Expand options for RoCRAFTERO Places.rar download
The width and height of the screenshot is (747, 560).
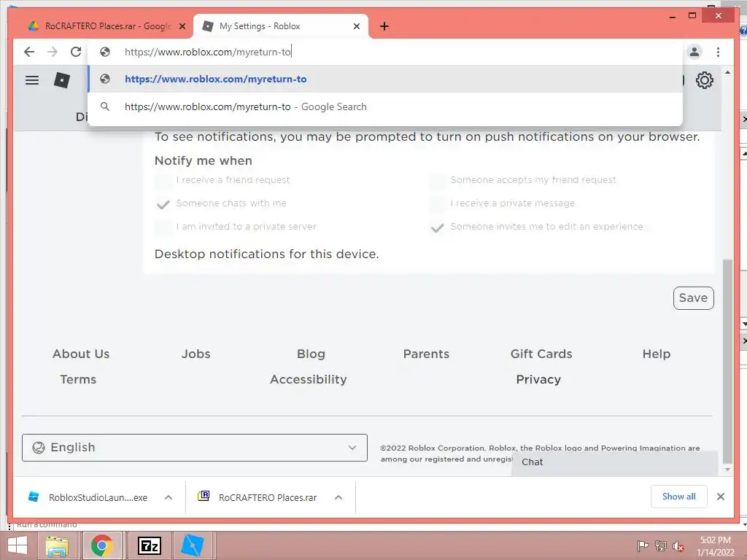338,497
